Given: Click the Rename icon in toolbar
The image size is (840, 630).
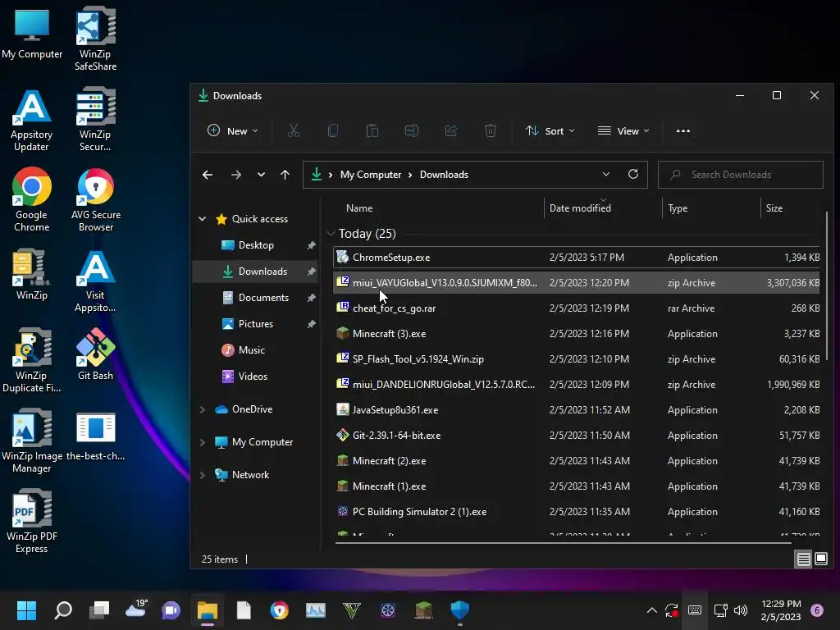Looking at the screenshot, I should tap(412, 130).
